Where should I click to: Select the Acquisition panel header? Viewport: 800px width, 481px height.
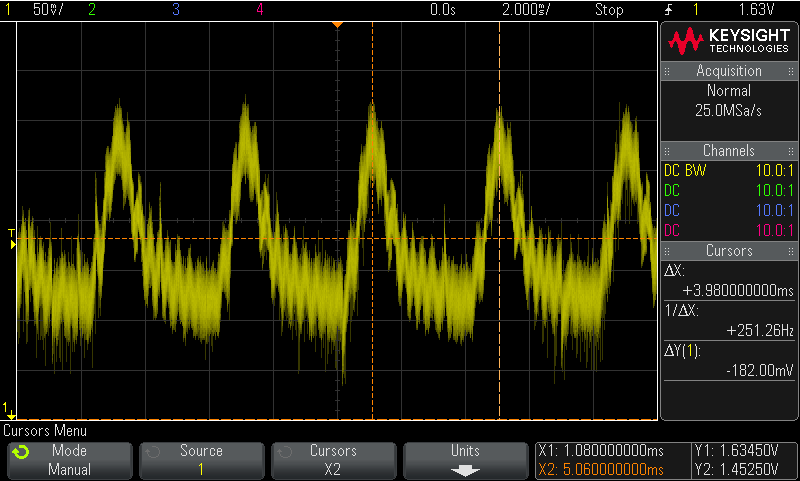click(x=729, y=71)
